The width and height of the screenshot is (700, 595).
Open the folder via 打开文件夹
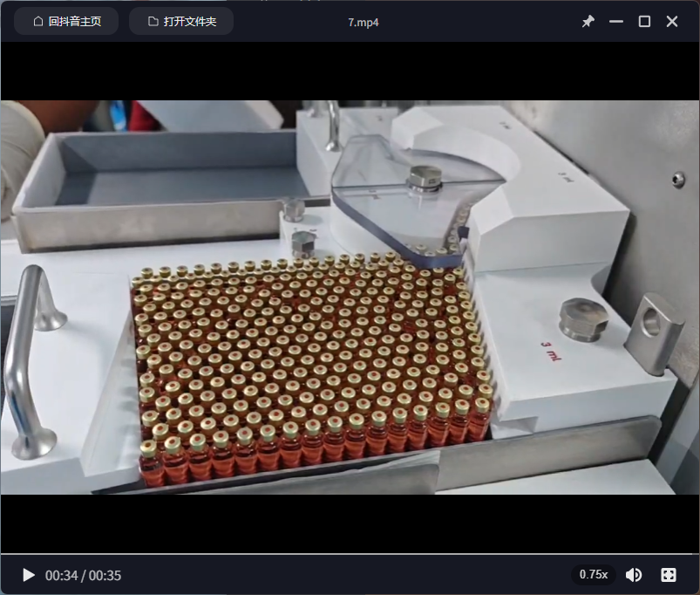pyautogui.click(x=181, y=22)
